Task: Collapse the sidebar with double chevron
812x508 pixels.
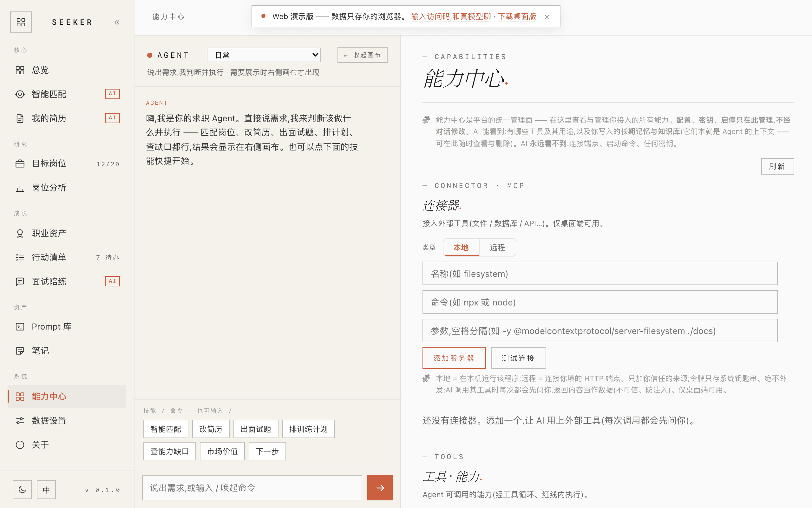Action: (x=117, y=23)
